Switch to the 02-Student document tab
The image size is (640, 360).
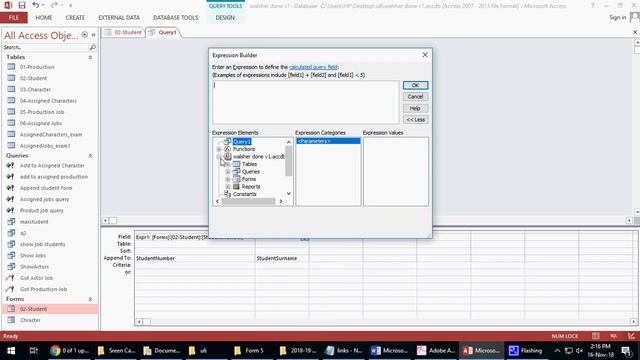pyautogui.click(x=124, y=32)
